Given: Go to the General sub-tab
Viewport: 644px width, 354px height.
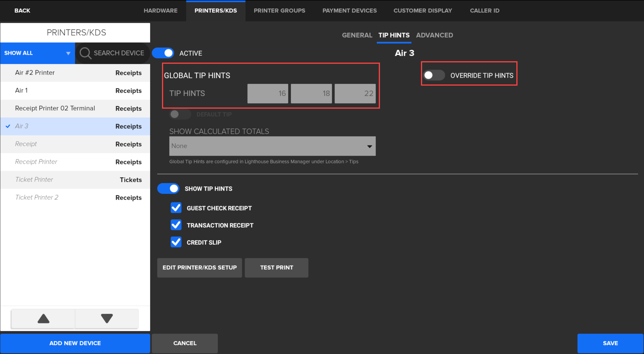Looking at the screenshot, I should [357, 35].
